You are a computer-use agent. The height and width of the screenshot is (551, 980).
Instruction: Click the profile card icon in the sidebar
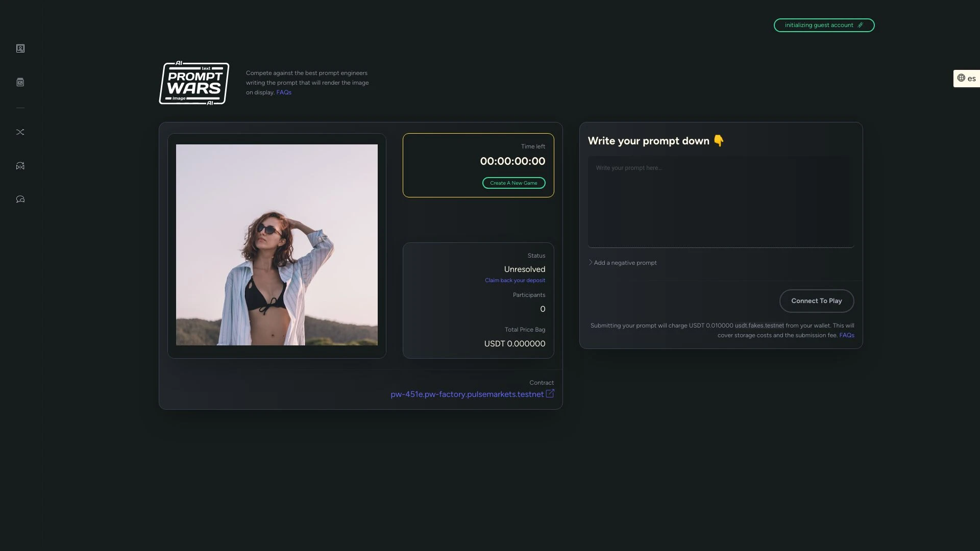(x=20, y=48)
